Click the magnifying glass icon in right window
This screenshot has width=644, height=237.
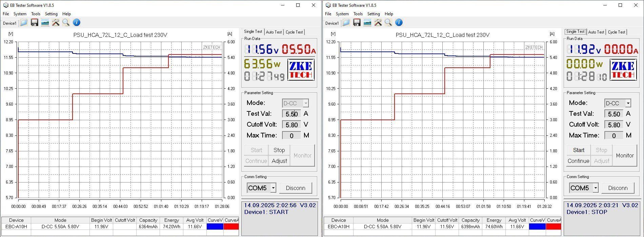click(x=388, y=23)
